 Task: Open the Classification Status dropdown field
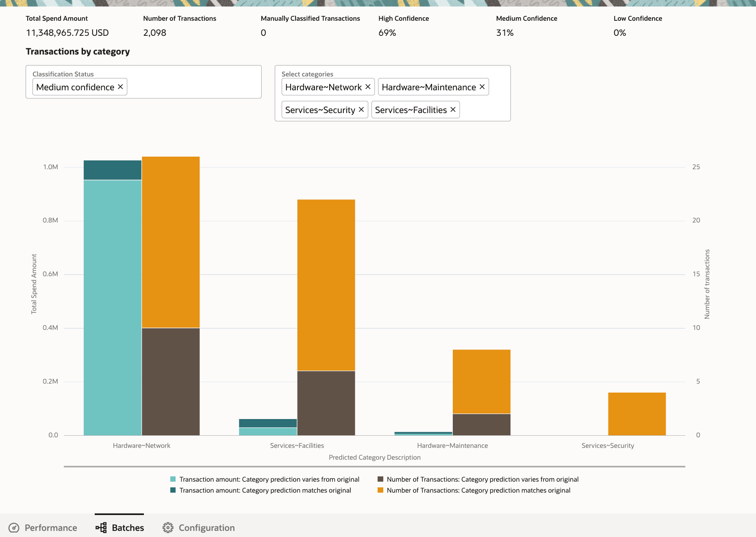143,82
